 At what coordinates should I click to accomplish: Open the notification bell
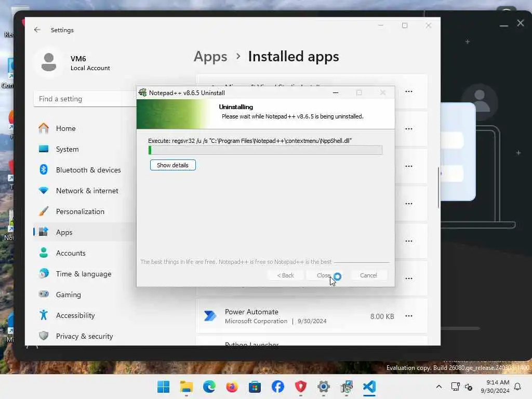pyautogui.click(x=517, y=387)
